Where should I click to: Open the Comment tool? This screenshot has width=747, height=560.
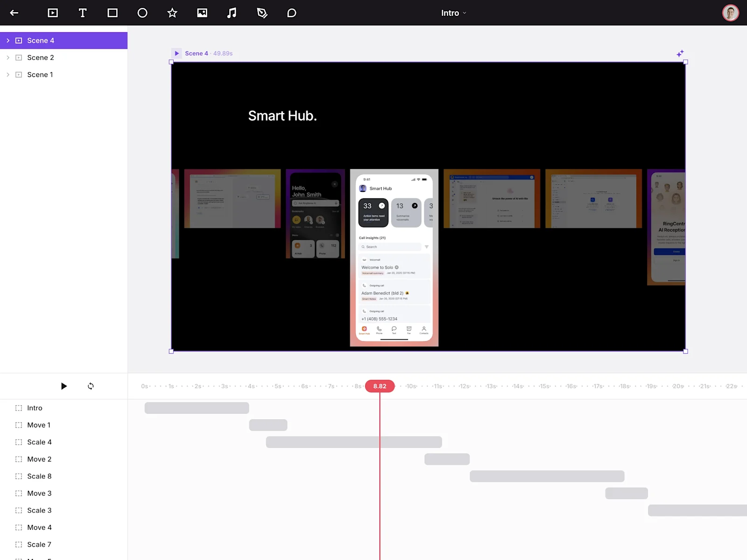pyautogui.click(x=292, y=13)
